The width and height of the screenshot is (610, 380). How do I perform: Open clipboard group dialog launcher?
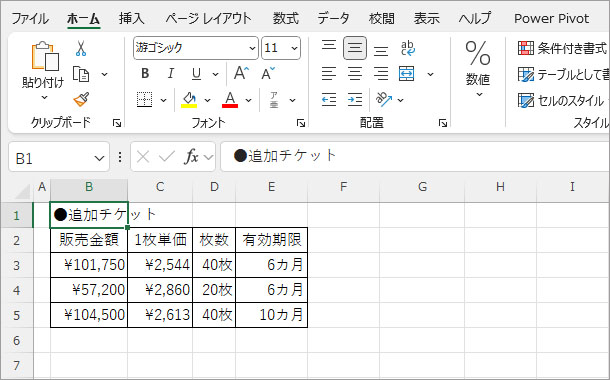(116, 123)
